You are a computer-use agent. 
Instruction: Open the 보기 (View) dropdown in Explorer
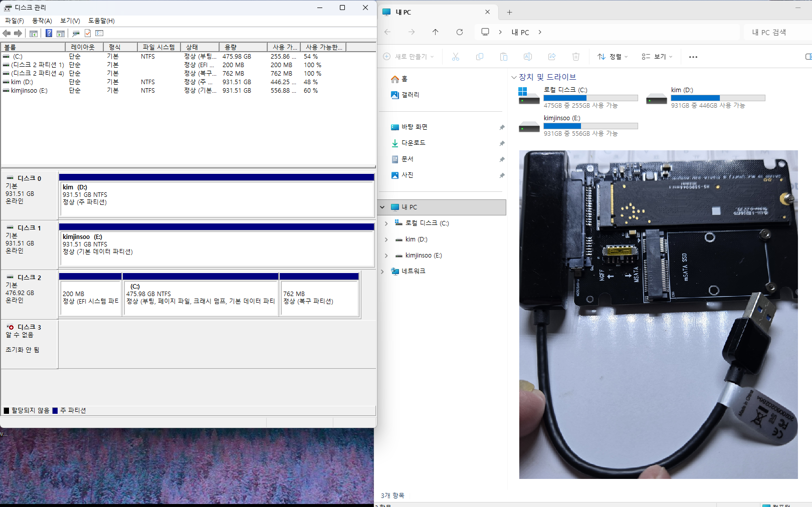[657, 57]
